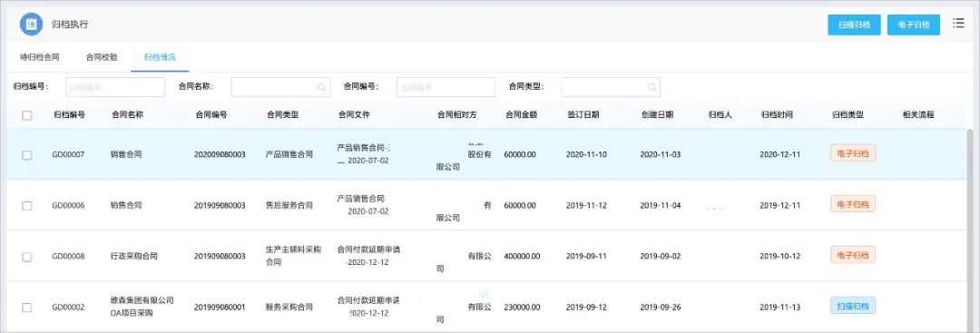Click 维森集团有限公司OA项目采购 contract name
This screenshot has width=980, height=333.
142,307
